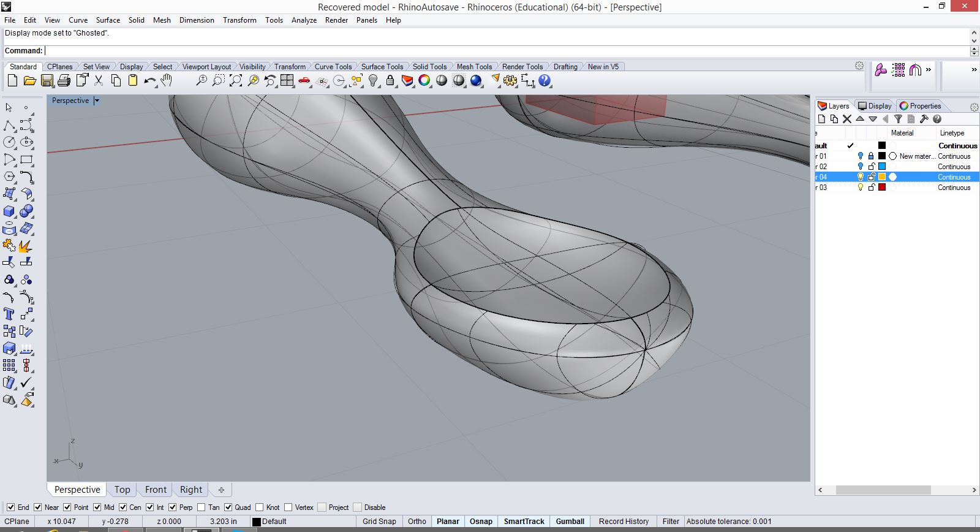Select the Text object tool

(9, 314)
